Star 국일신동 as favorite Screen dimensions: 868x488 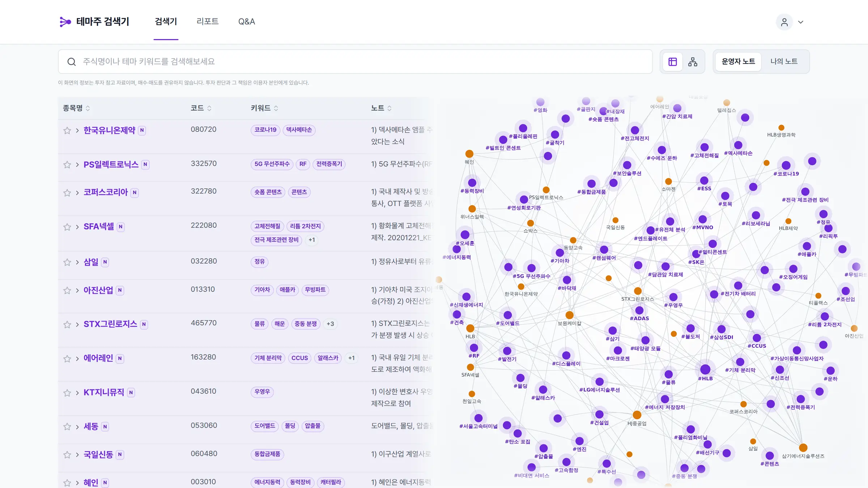pyautogui.click(x=67, y=455)
